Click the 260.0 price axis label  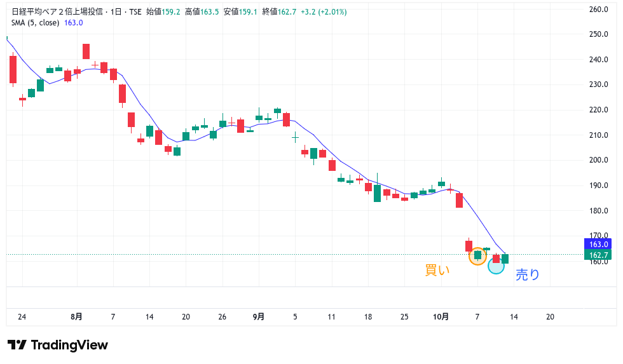click(599, 10)
